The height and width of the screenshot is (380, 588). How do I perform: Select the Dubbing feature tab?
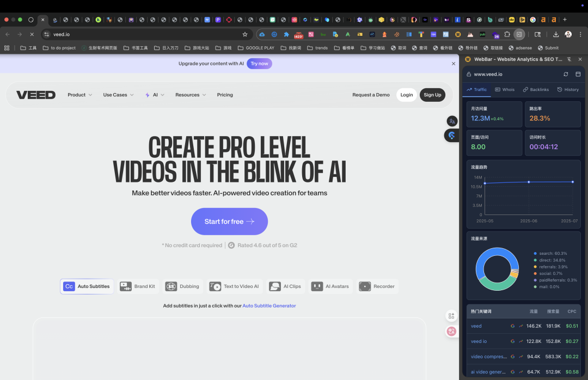click(x=182, y=286)
